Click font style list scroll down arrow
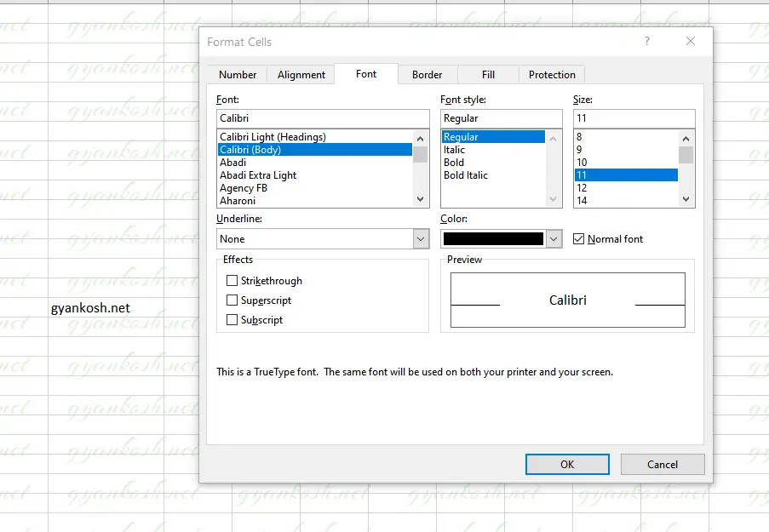 point(554,198)
